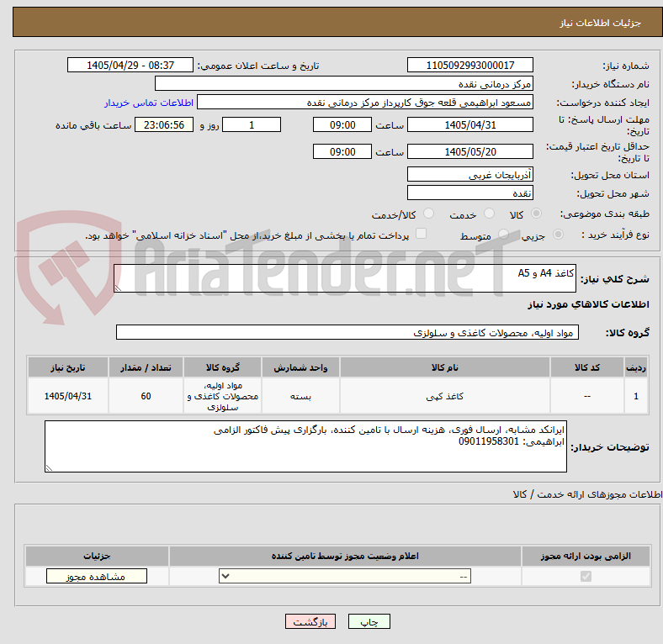Click the quantity cell showing 60
663x644 pixels.
pos(146,396)
